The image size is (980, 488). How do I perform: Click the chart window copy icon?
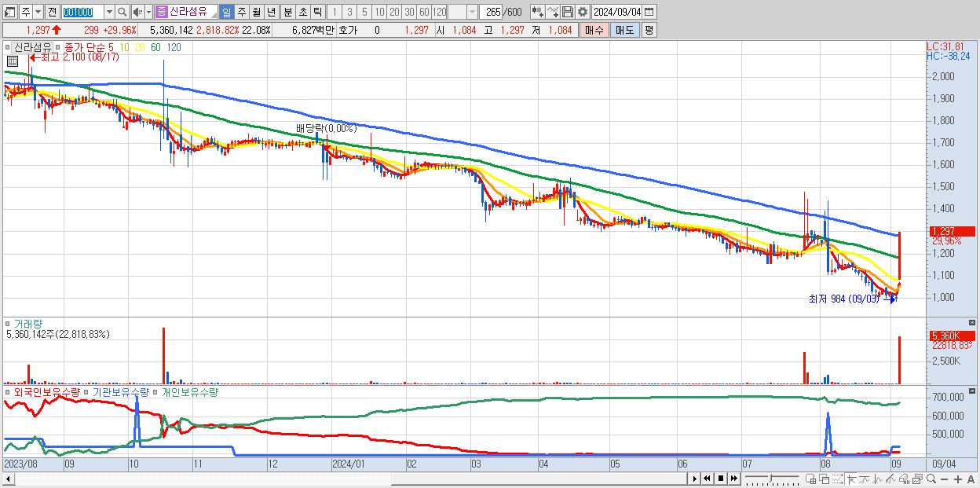point(917,479)
